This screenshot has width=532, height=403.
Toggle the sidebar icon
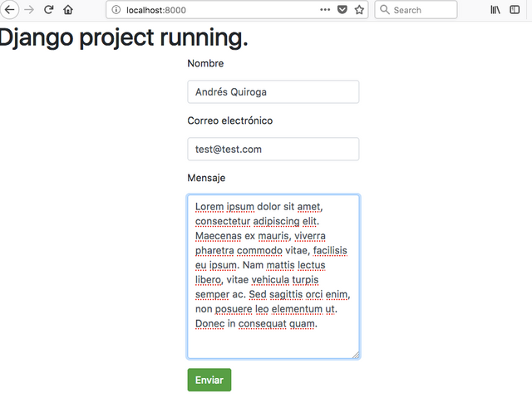[515, 10]
